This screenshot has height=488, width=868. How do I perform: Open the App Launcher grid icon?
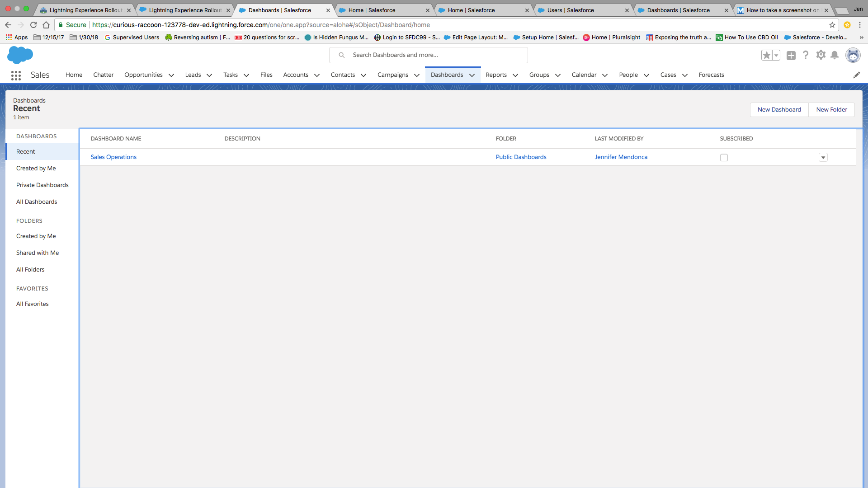pos(16,75)
